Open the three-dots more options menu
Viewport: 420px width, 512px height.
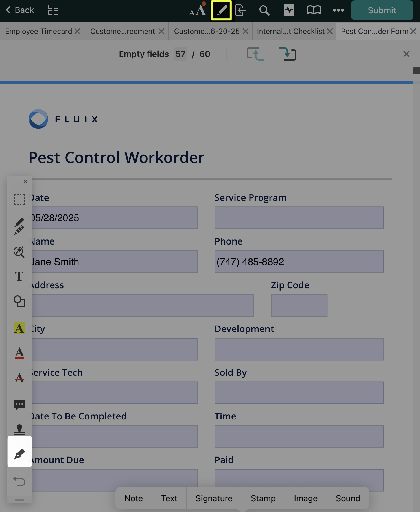pos(338,10)
